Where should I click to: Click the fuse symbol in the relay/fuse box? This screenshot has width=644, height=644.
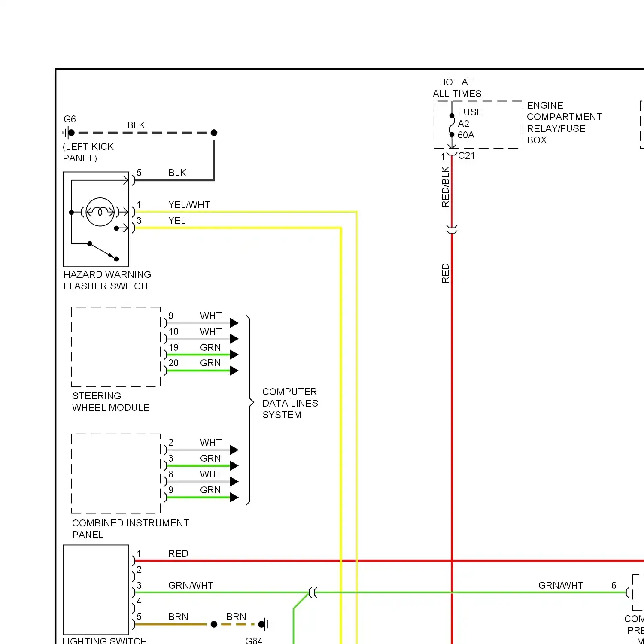pos(452,125)
